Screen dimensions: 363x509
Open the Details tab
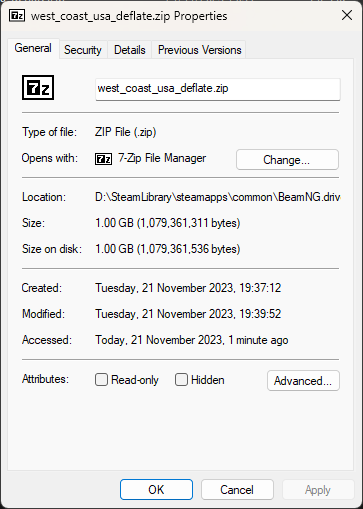(x=130, y=50)
